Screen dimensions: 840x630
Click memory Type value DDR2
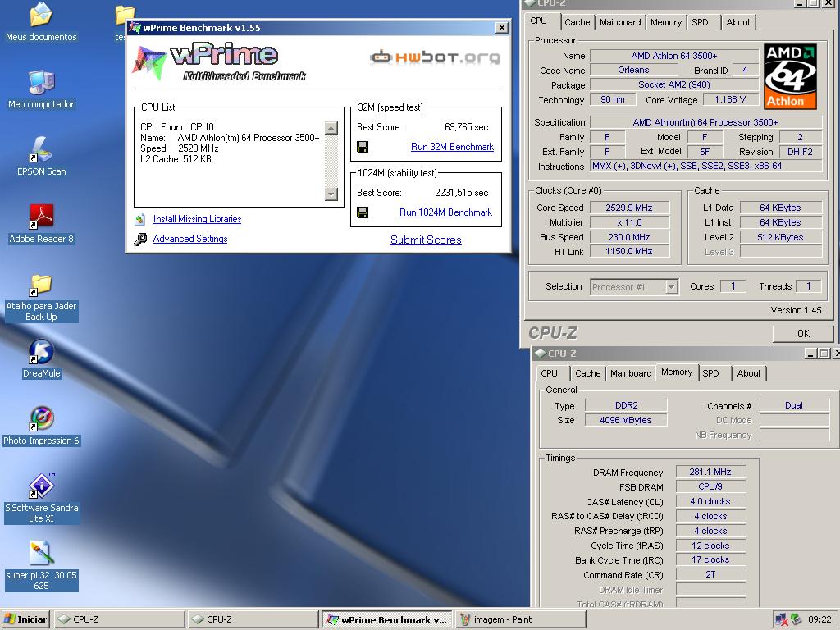(x=626, y=405)
